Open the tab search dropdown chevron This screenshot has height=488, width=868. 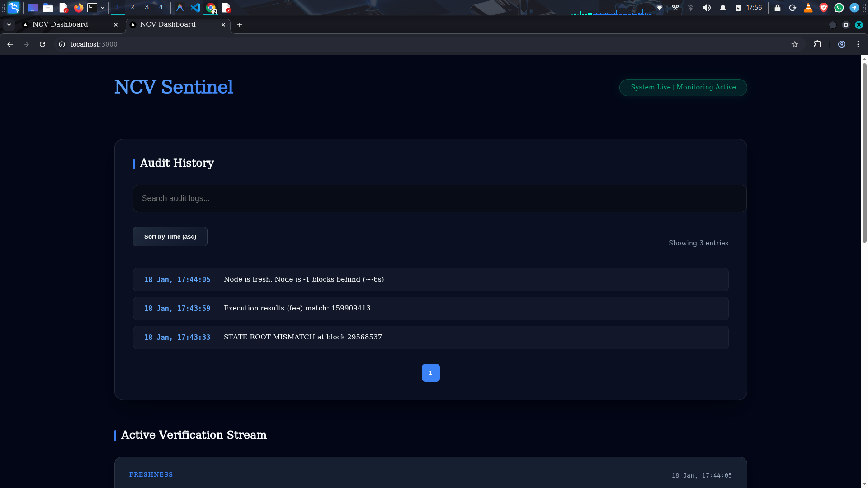click(9, 25)
